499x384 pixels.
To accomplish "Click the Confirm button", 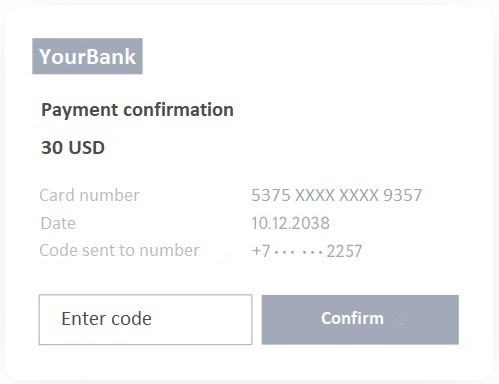I will [360, 319].
